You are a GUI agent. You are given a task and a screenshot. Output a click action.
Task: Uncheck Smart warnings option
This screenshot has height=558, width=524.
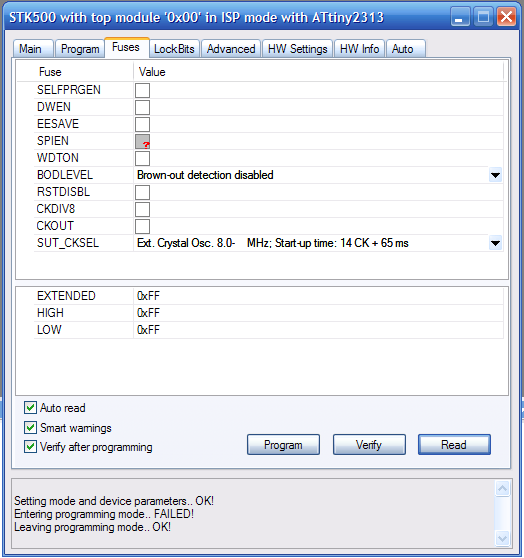click(30, 427)
